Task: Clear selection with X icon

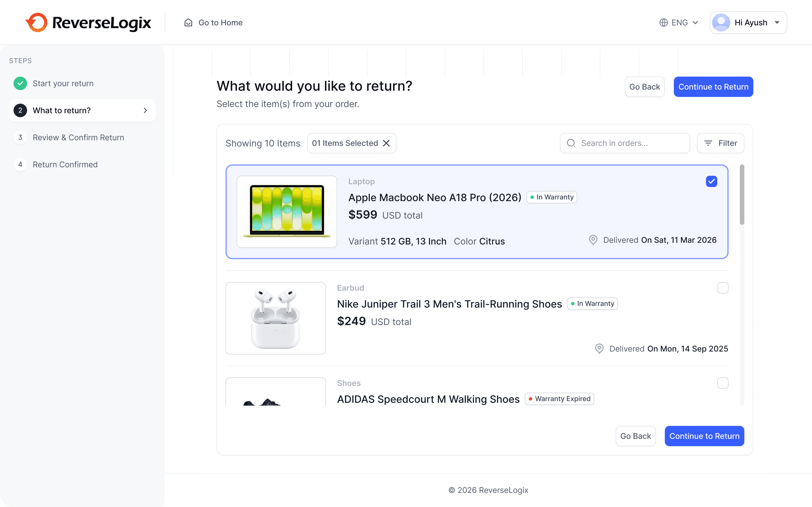Action: click(x=387, y=143)
